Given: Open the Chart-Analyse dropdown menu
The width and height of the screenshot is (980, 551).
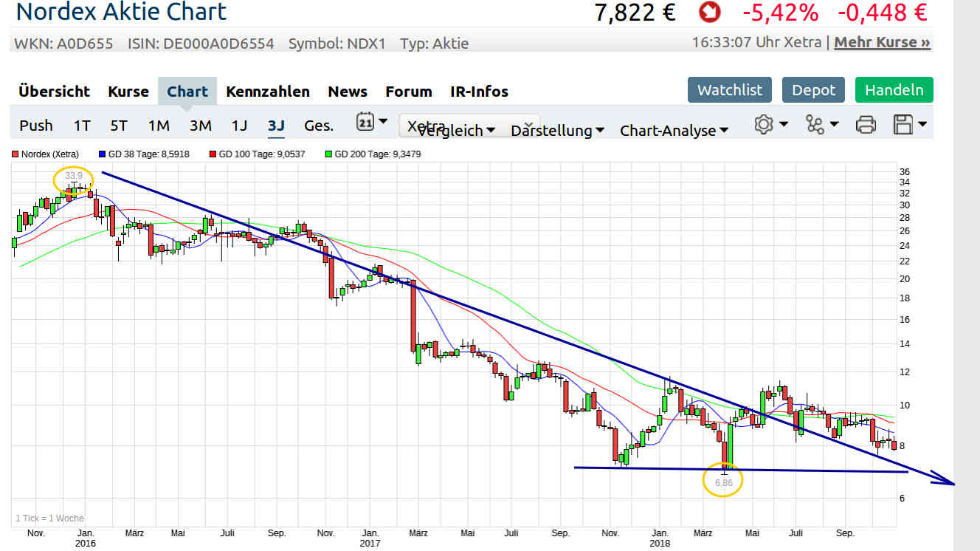Looking at the screenshot, I should (674, 131).
